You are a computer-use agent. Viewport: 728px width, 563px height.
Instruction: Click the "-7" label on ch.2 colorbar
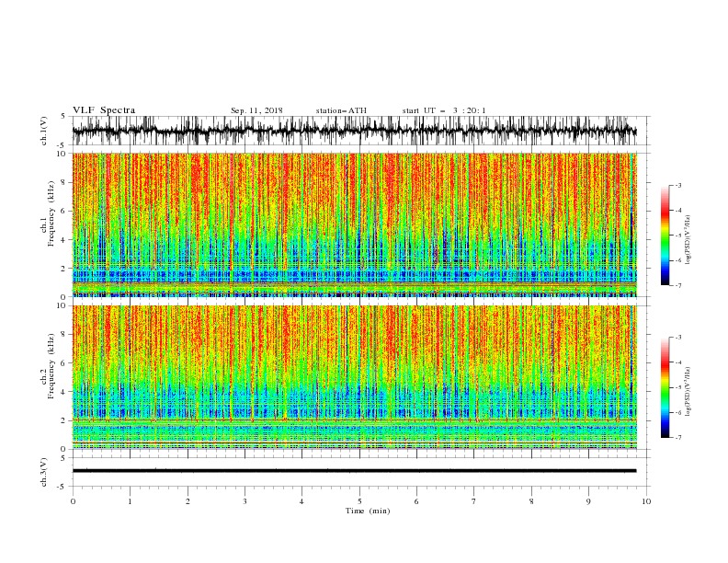click(x=678, y=438)
